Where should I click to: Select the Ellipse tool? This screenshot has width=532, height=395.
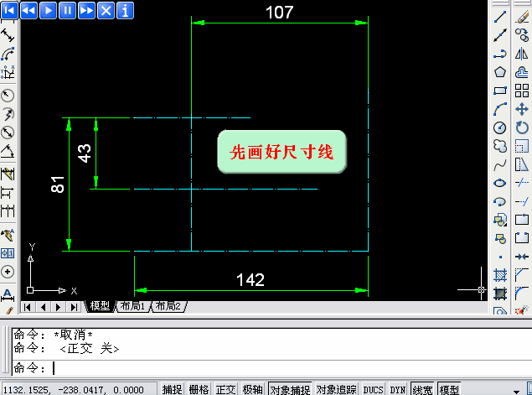tap(500, 183)
